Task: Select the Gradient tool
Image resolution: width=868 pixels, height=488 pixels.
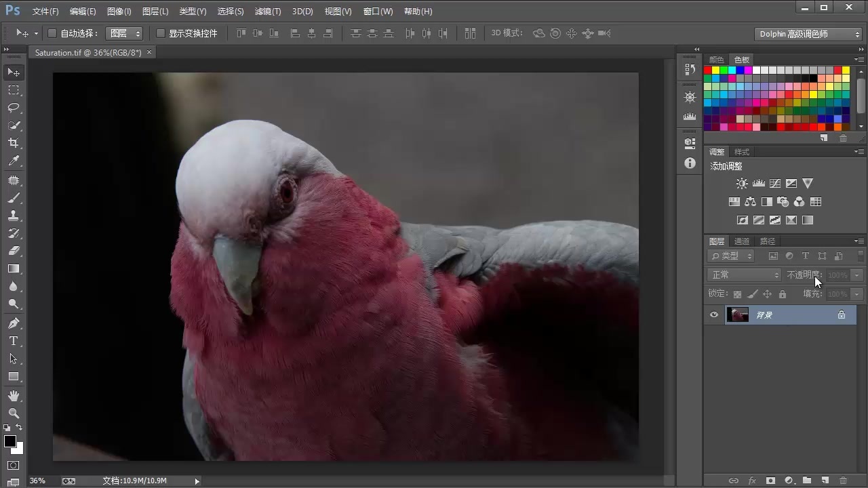Action: coord(14,268)
